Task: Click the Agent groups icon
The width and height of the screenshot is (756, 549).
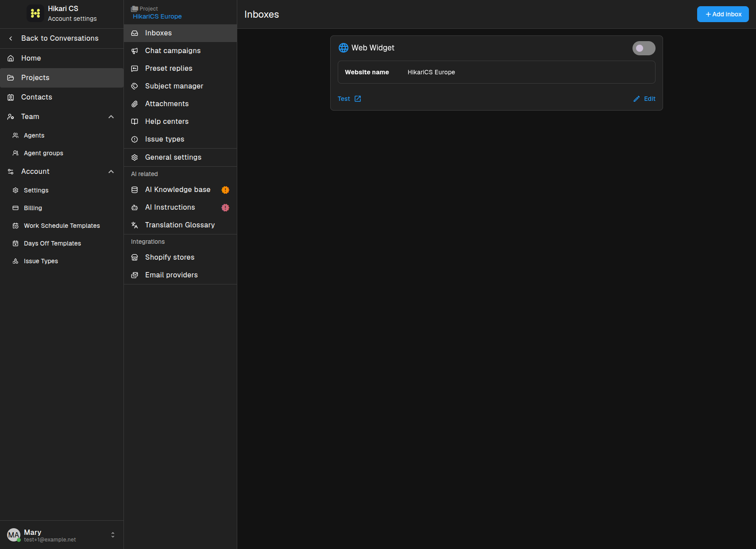Action: point(15,153)
